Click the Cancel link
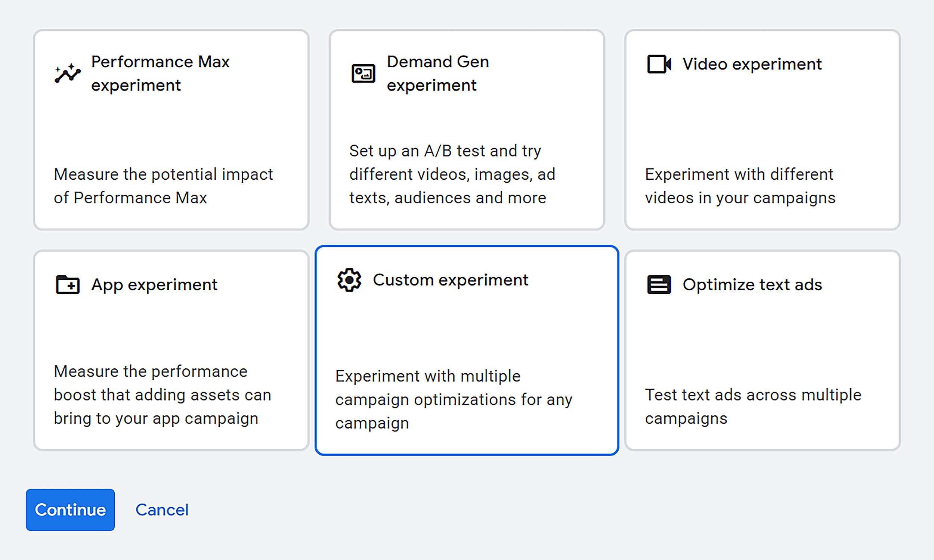The width and height of the screenshot is (934, 560). (x=162, y=510)
